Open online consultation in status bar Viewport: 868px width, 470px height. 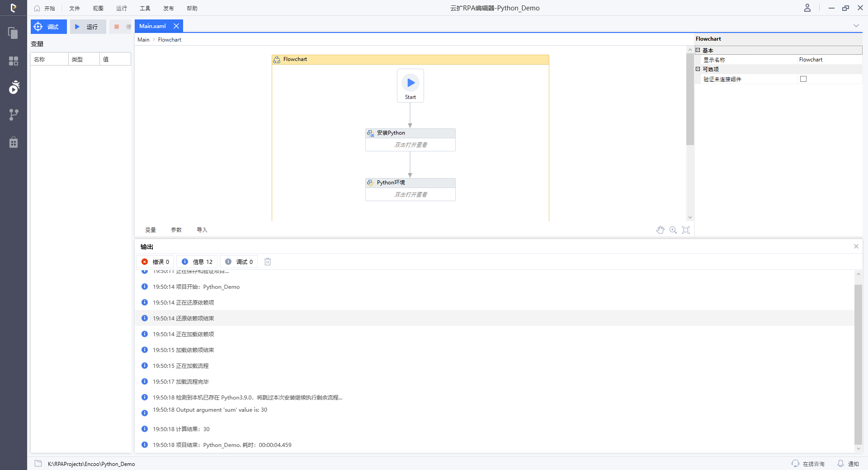[x=808, y=464]
